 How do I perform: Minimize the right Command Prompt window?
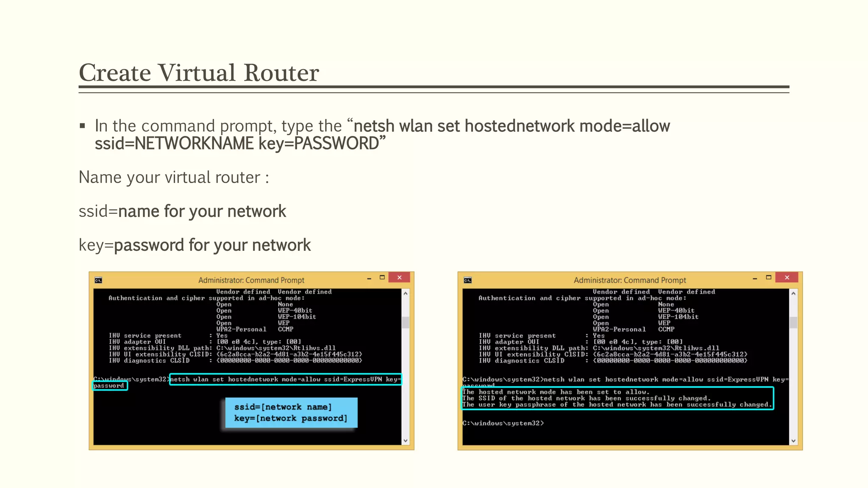(755, 278)
